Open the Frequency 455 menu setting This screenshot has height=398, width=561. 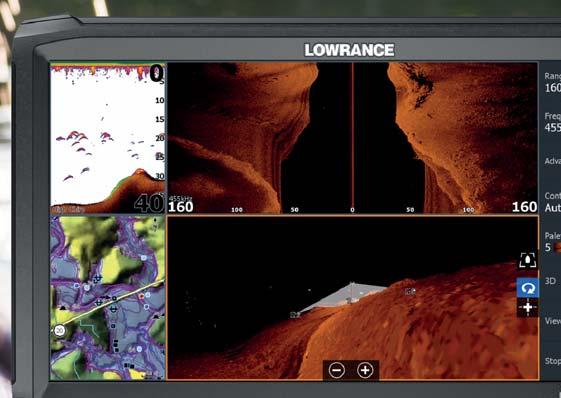552,122
